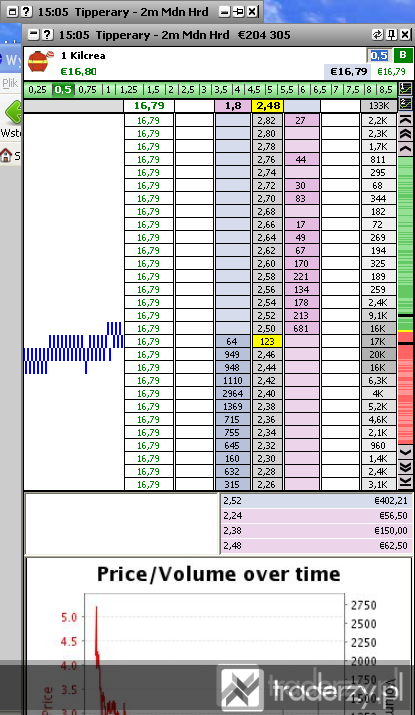Click the 0,5 stake input field
The image size is (415, 715).
pos(379,56)
